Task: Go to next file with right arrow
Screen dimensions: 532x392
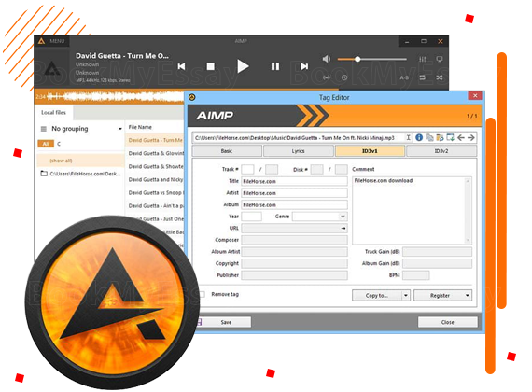Action: (471, 137)
